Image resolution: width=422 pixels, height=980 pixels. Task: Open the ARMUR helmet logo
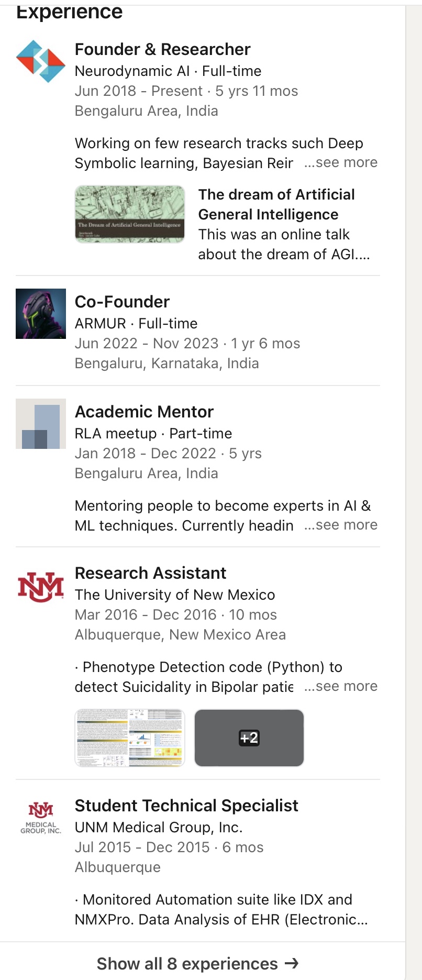click(41, 314)
